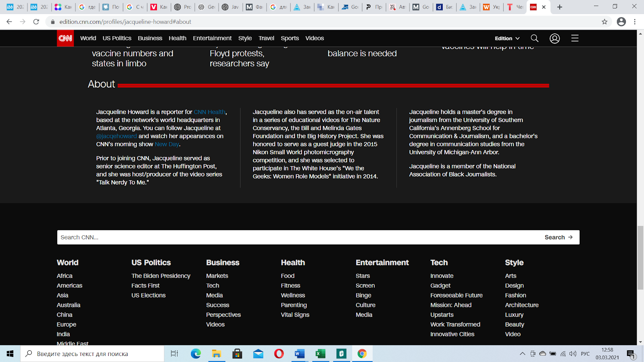This screenshot has width=644, height=362.
Task: Open File Explorer from the taskbar
Action: tap(217, 354)
